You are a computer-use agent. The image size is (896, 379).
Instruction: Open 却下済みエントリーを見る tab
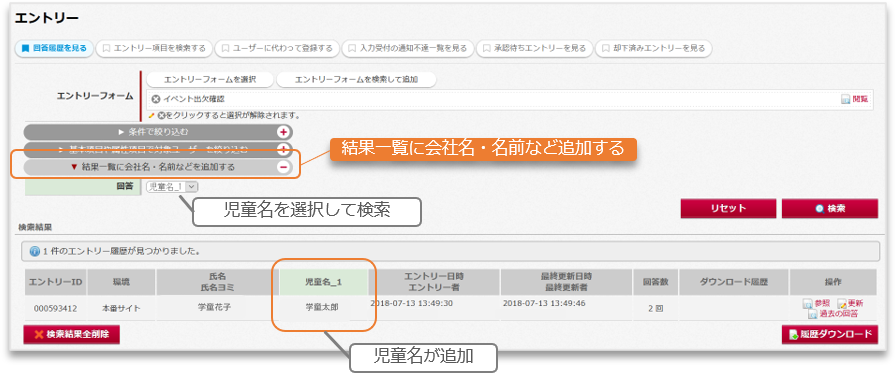(x=653, y=49)
